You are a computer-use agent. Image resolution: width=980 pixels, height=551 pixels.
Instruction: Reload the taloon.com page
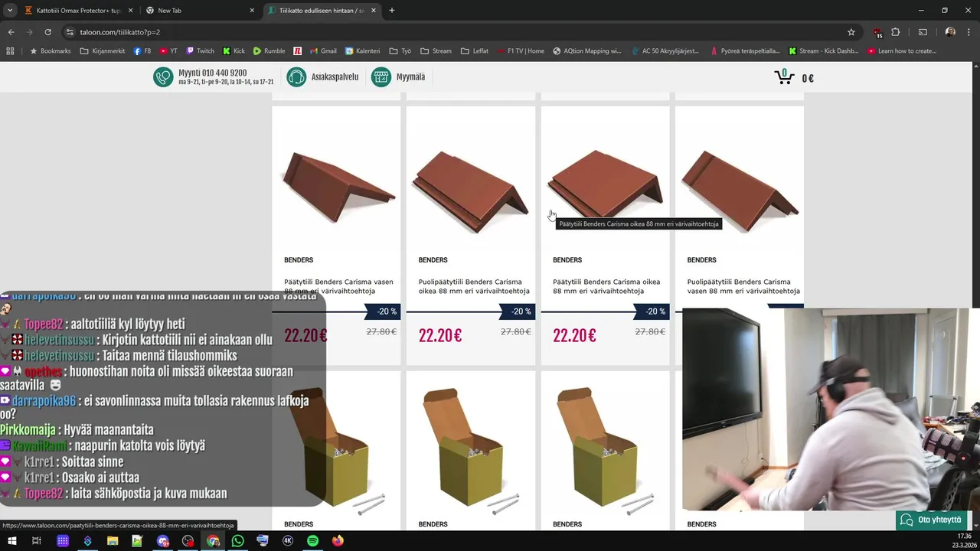(47, 32)
